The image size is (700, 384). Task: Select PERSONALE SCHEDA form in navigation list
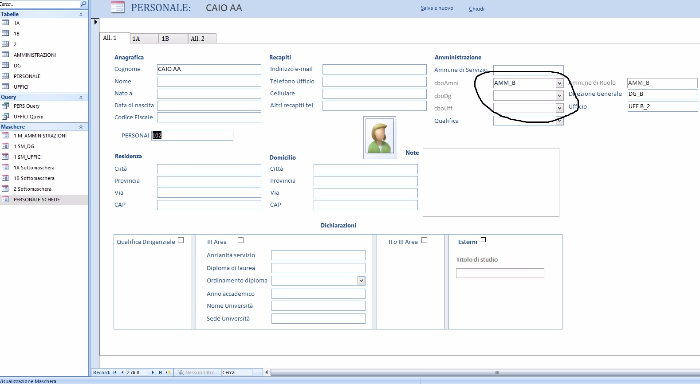pos(44,200)
